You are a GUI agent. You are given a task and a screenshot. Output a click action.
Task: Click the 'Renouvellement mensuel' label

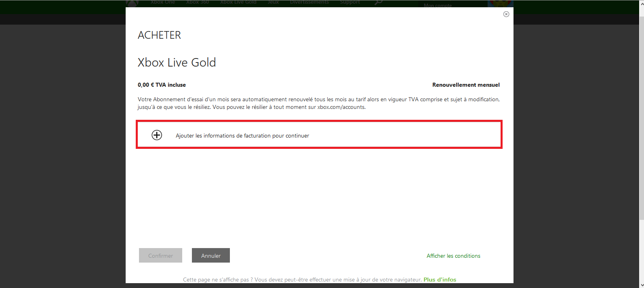[x=466, y=85]
